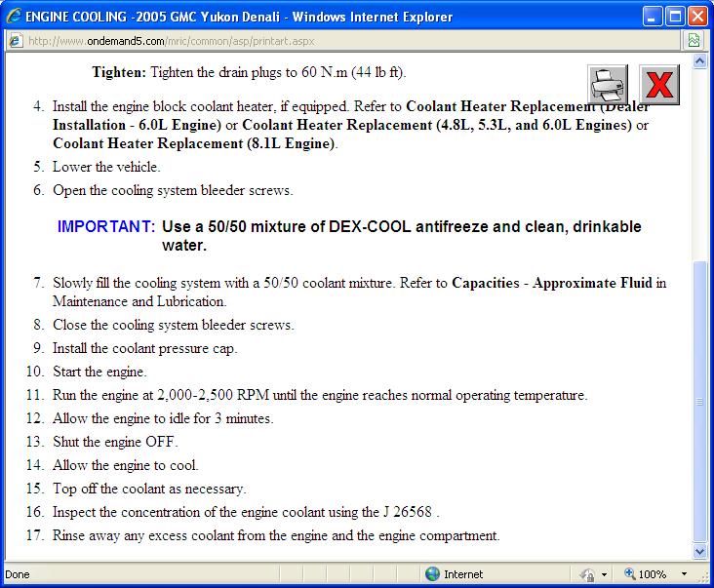Click 'Capacities - Approximate Fluid' reference
The image size is (714, 588).
[552, 283]
